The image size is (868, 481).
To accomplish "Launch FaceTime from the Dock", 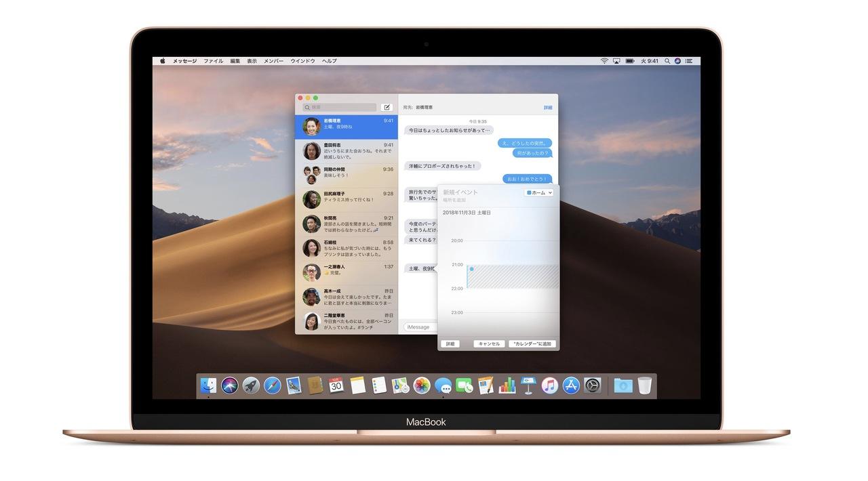I will click(x=464, y=385).
